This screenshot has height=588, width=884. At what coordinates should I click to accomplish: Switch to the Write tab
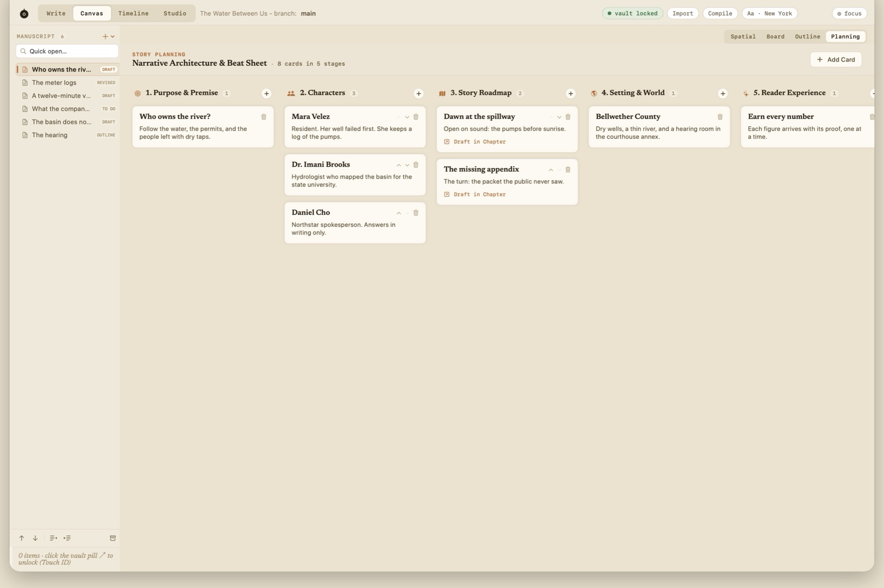[56, 13]
